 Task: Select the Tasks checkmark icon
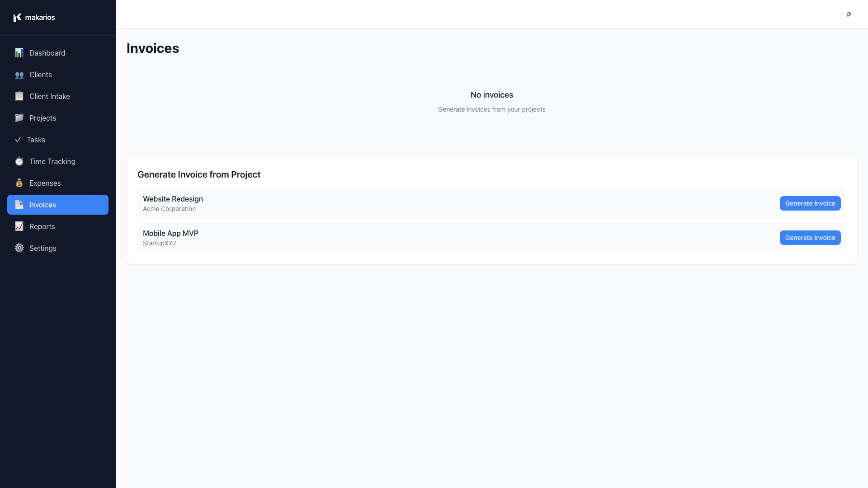tap(19, 140)
